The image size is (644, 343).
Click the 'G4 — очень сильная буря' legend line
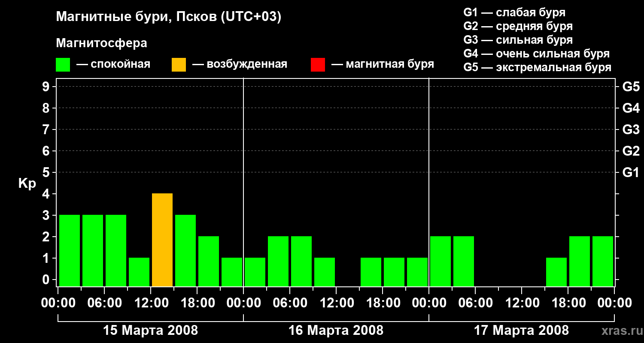click(537, 54)
